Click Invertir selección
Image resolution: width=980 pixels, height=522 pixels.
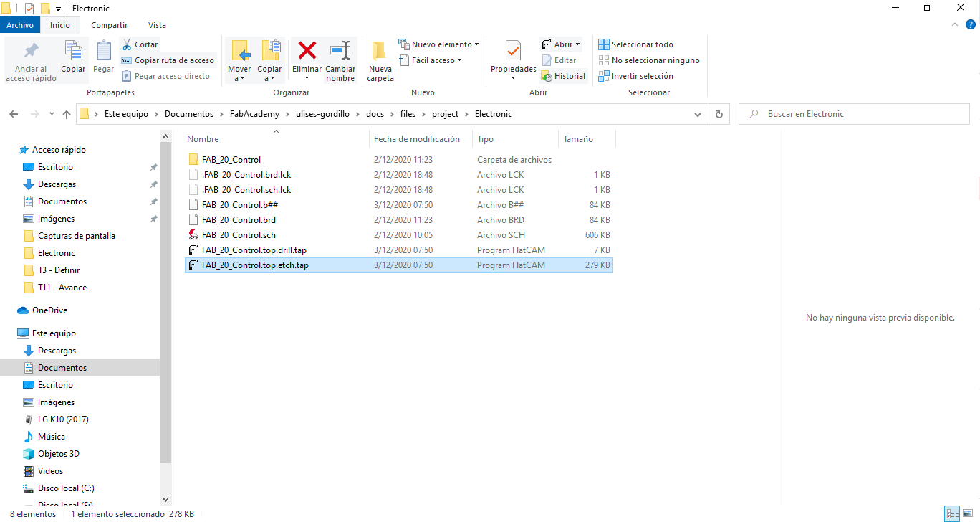click(x=636, y=76)
